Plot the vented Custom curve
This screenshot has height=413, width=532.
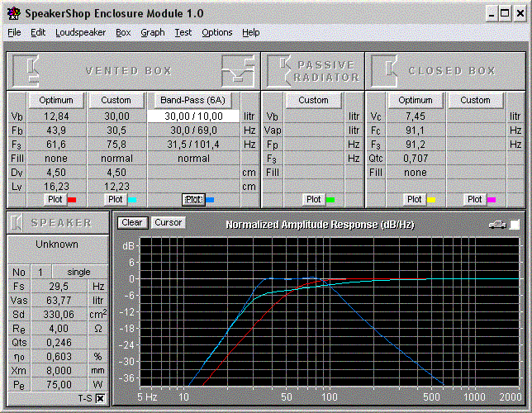[x=116, y=199]
